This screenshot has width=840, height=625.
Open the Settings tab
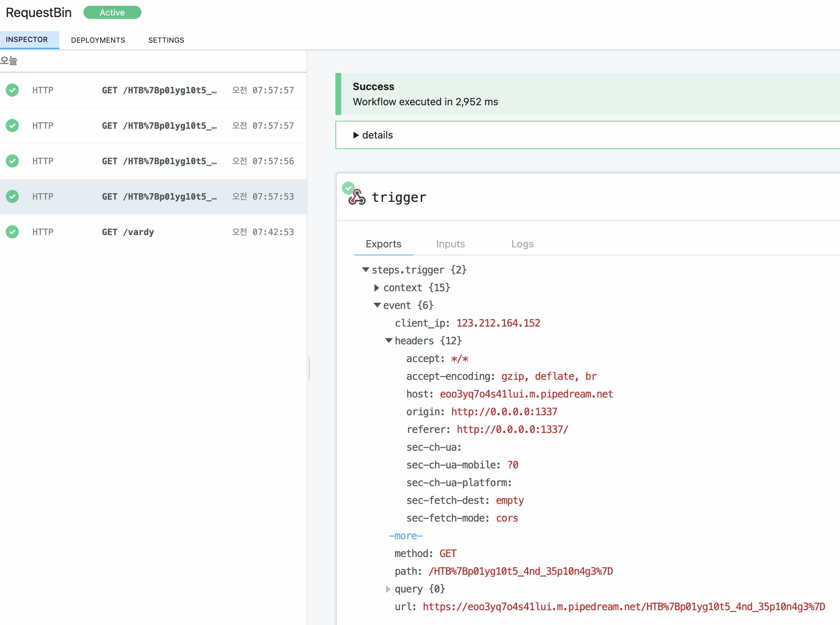pyautogui.click(x=166, y=40)
